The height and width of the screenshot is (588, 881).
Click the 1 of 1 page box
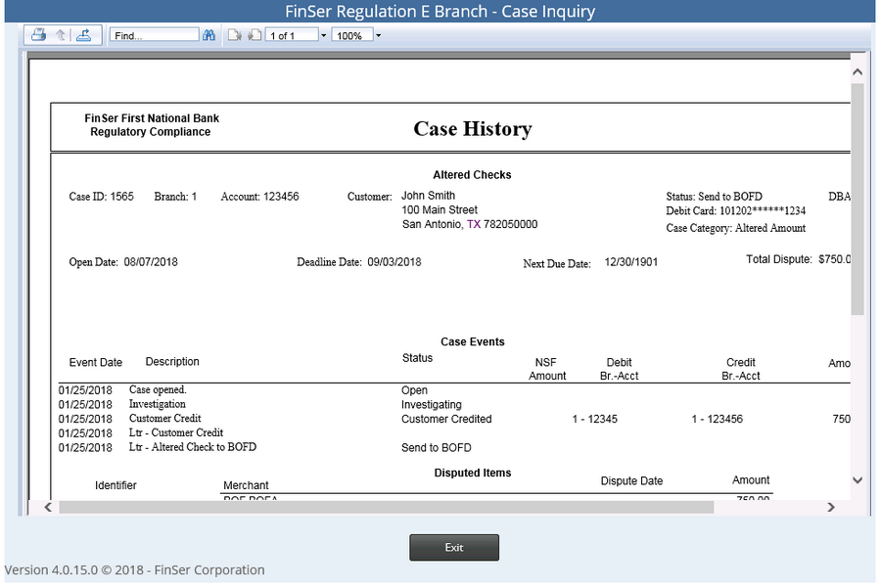[291, 35]
